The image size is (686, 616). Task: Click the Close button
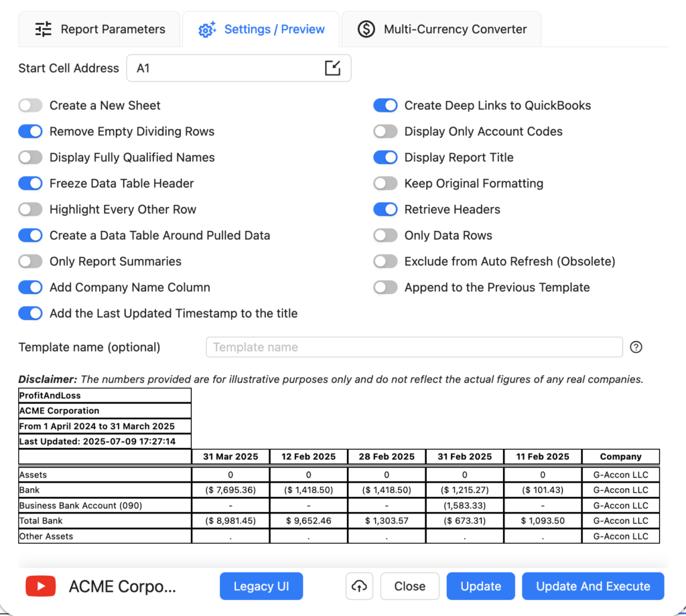tap(409, 587)
